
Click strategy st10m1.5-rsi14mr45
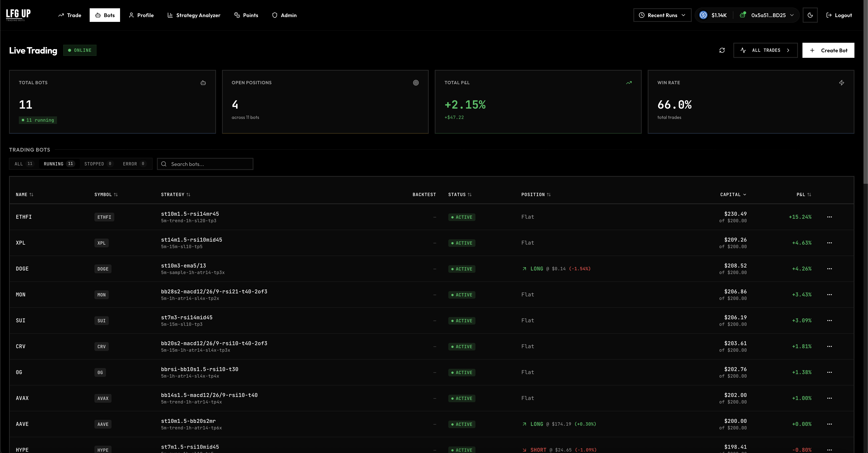click(190, 214)
